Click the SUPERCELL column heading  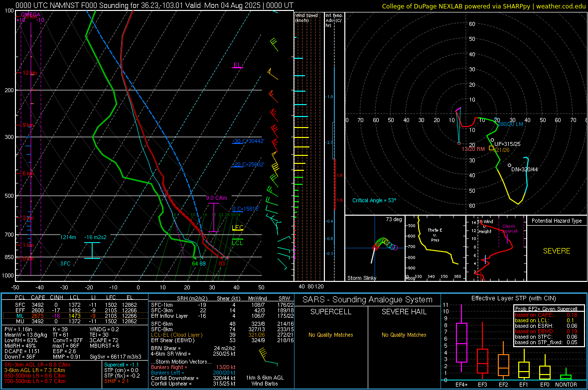[x=331, y=312]
